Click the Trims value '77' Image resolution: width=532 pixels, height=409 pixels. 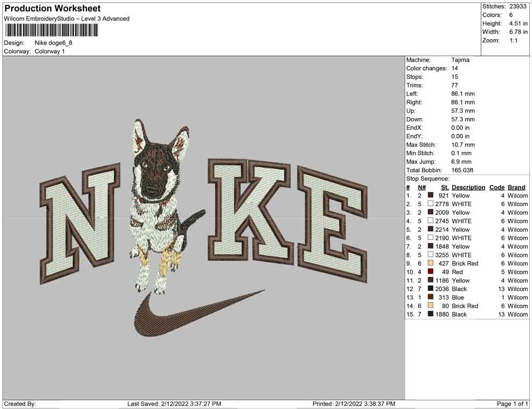point(455,85)
